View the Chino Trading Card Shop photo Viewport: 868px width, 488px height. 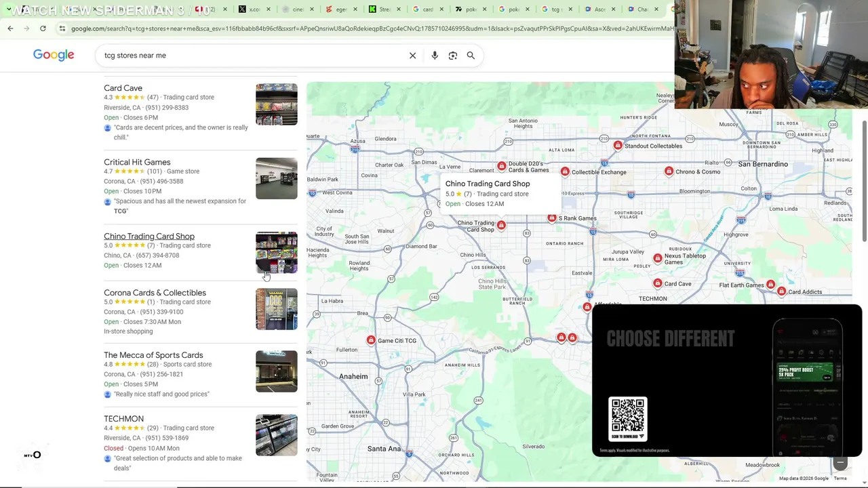point(277,253)
